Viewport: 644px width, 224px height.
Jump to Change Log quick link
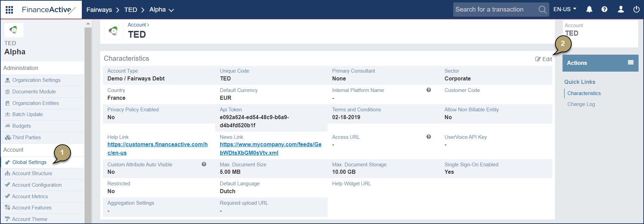[581, 104]
